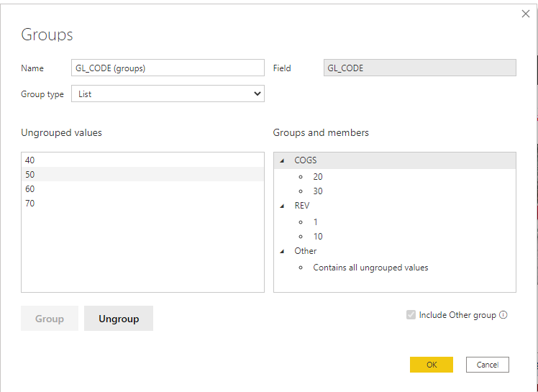Screen dimensions: 538x392
Task: Select the COGS group row
Action: [x=395, y=160]
